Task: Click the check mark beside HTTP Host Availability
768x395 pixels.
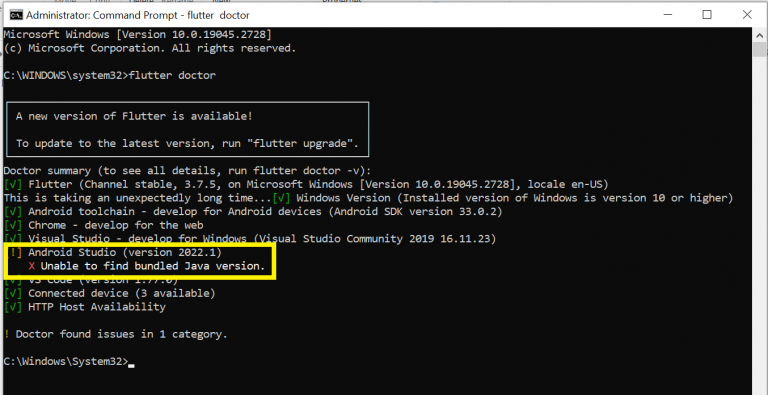Action: pos(13,307)
